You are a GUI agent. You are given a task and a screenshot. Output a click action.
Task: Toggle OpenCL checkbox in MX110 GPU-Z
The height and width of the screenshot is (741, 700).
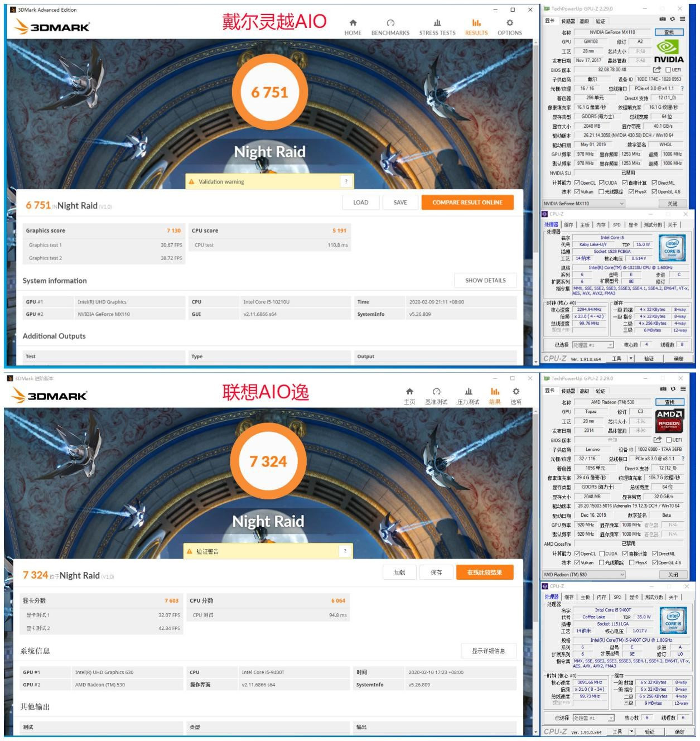coord(577,182)
